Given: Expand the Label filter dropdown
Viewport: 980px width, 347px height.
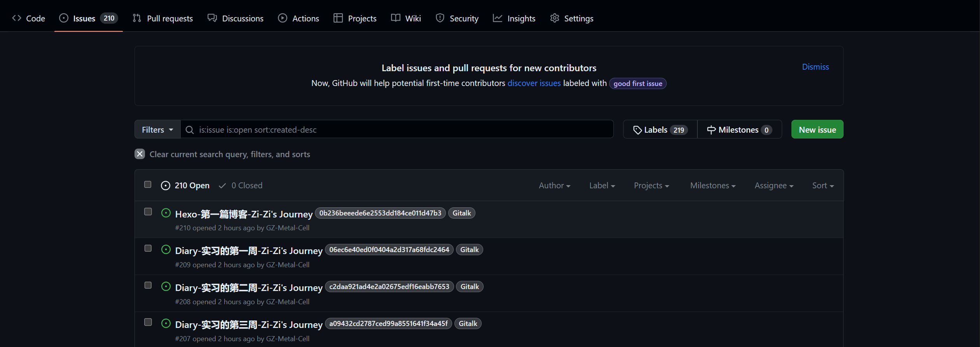Looking at the screenshot, I should point(602,186).
